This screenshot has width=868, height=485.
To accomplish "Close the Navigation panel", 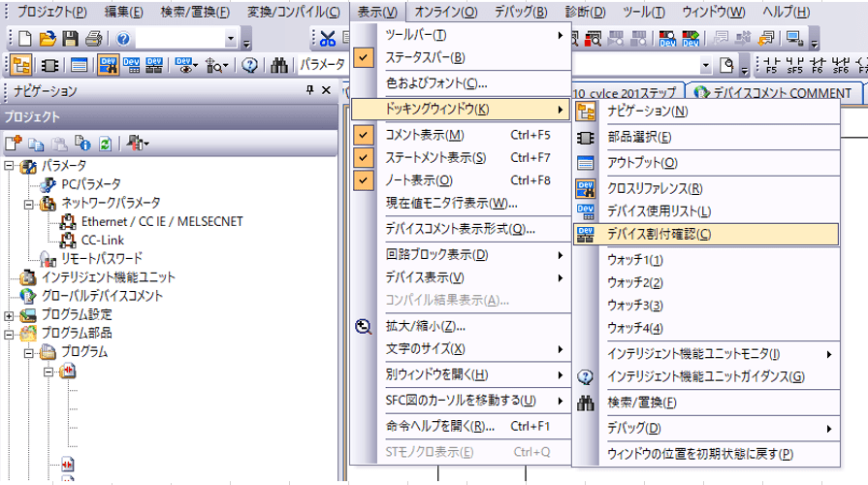I will (326, 90).
